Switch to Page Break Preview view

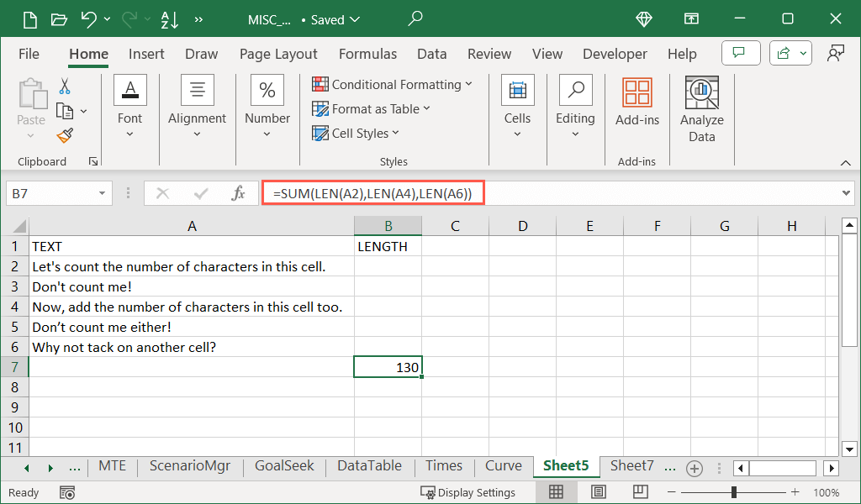tap(640, 492)
